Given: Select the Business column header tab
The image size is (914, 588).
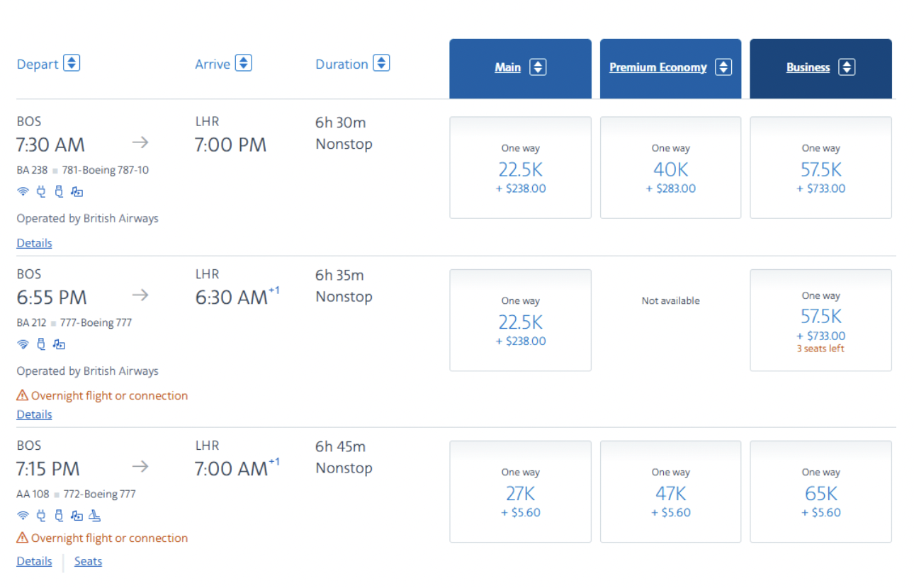Looking at the screenshot, I should point(808,67).
